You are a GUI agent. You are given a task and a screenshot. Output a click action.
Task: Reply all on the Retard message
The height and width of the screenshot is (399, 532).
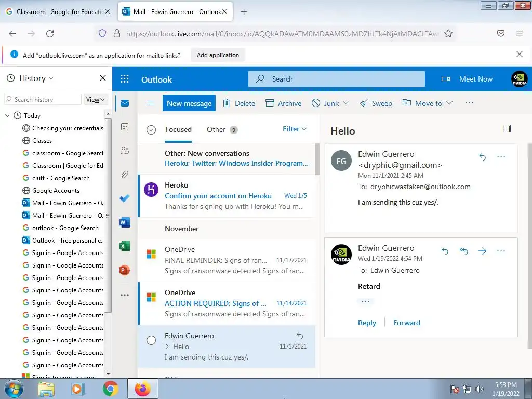pyautogui.click(x=463, y=251)
